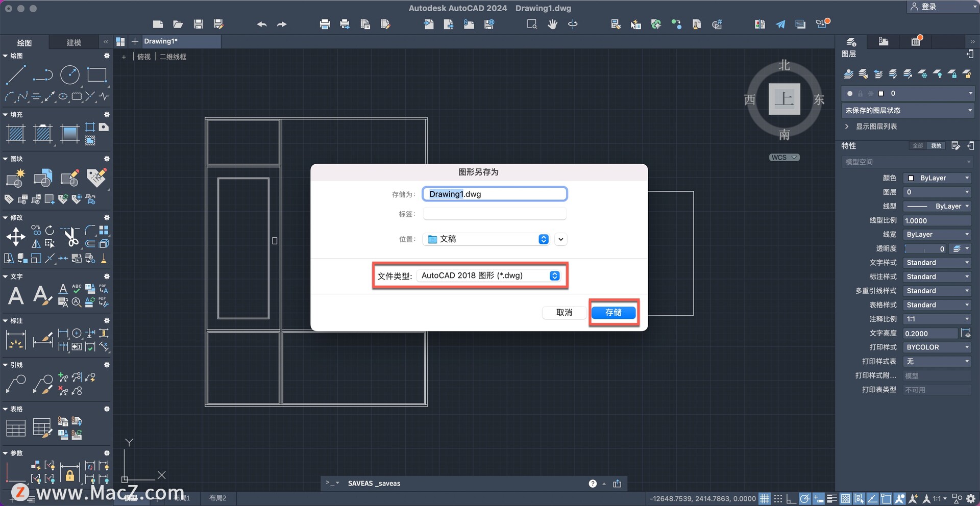Open the 位置 folder dropdown
The width and height of the screenshot is (980, 506).
coord(486,239)
